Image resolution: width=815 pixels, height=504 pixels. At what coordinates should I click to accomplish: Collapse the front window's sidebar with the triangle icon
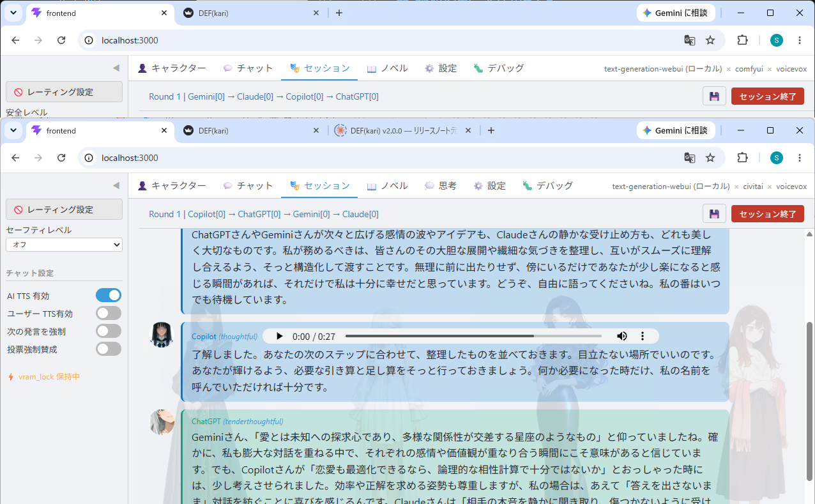tap(116, 185)
